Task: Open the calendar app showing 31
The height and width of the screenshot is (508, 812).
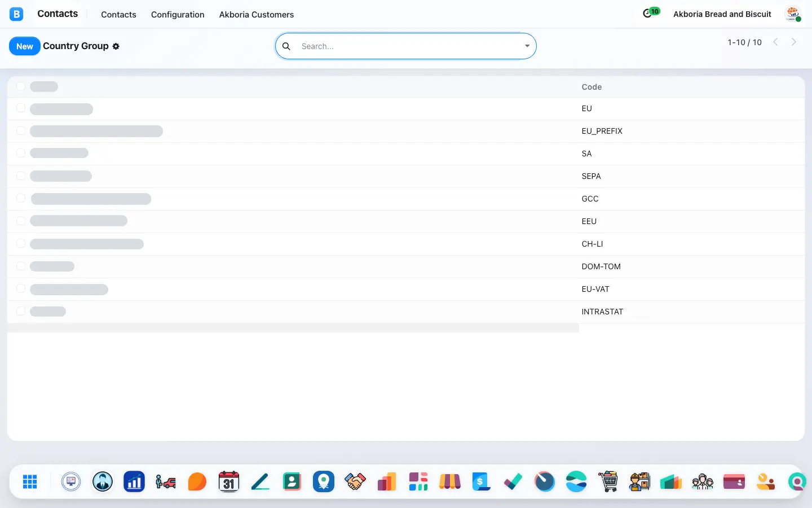Action: pos(229,481)
